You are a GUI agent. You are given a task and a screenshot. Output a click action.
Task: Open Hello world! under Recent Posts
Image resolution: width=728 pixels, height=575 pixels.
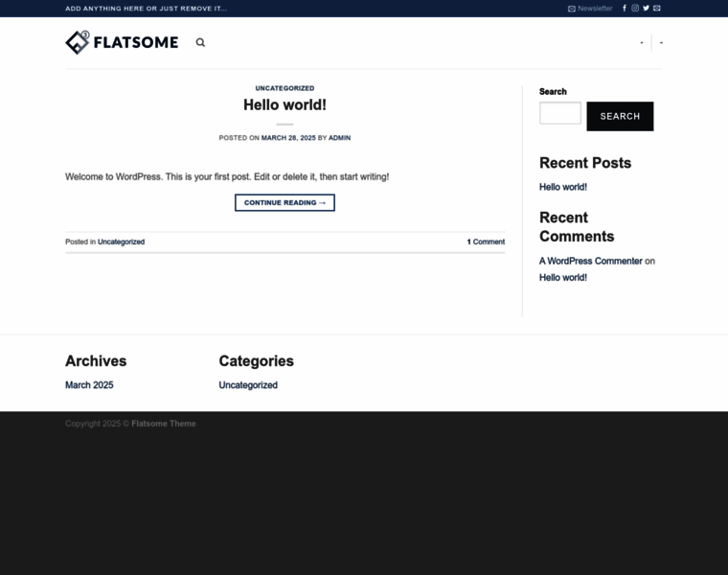tap(562, 187)
